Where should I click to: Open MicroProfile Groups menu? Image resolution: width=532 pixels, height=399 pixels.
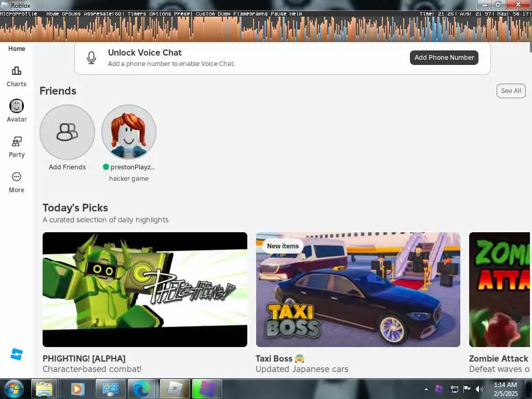pos(71,14)
